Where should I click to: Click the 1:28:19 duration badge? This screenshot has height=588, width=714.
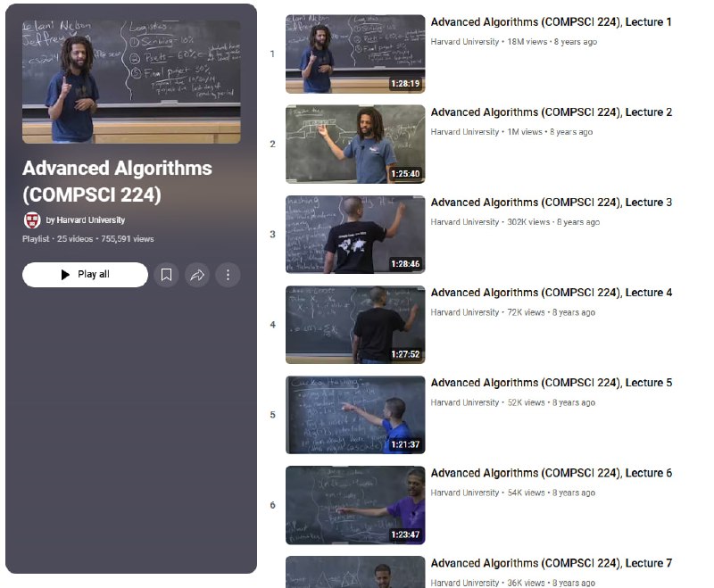point(405,84)
